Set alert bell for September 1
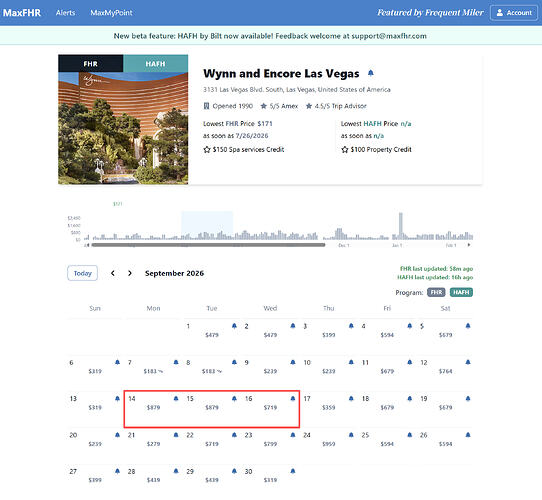Screen dimensions: 542x500 [x=234, y=326]
